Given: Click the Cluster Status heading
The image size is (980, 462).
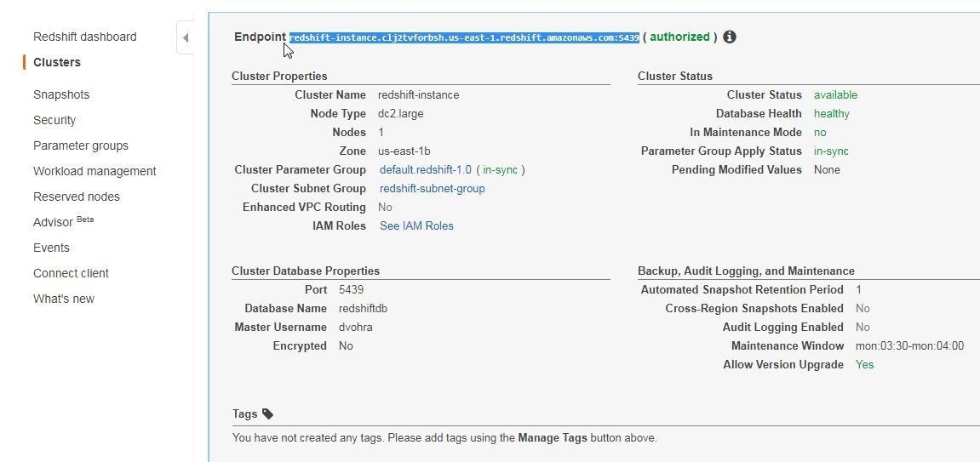Looking at the screenshot, I should 675,77.
